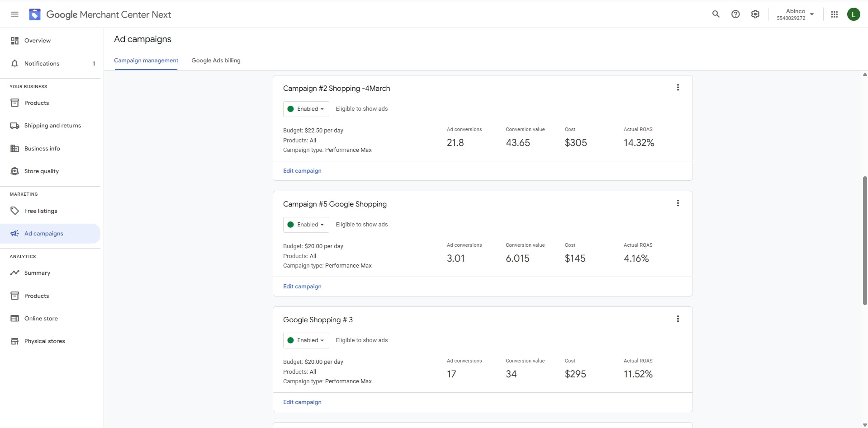Click the Google Merchant Center logo
The width and height of the screenshot is (868, 428).
35,14
